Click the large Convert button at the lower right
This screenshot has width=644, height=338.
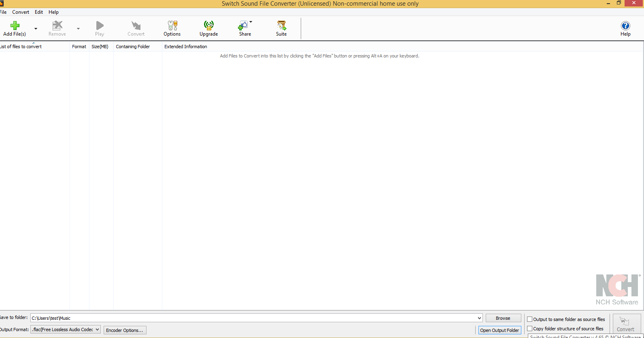(x=626, y=324)
